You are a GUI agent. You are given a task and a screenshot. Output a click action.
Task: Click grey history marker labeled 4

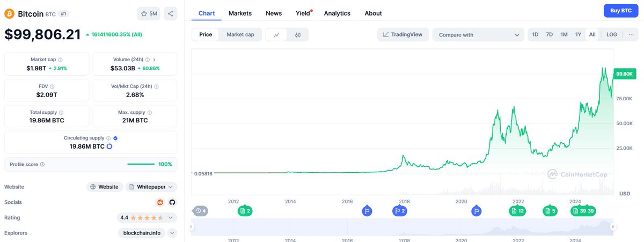click(200, 211)
